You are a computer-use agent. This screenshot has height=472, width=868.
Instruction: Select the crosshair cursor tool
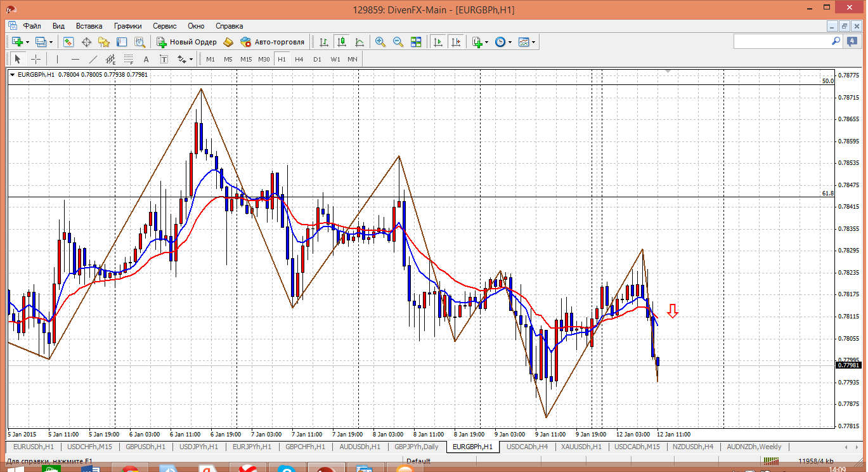[36, 59]
